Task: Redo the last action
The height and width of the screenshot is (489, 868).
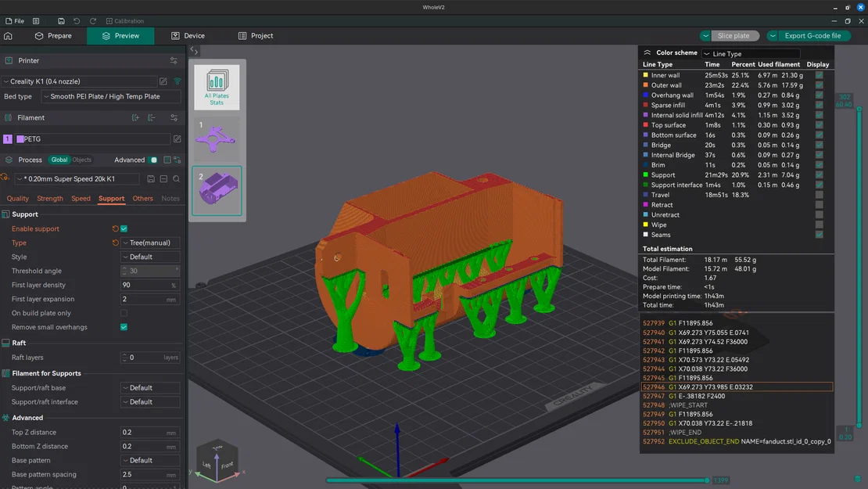Action: click(x=93, y=21)
